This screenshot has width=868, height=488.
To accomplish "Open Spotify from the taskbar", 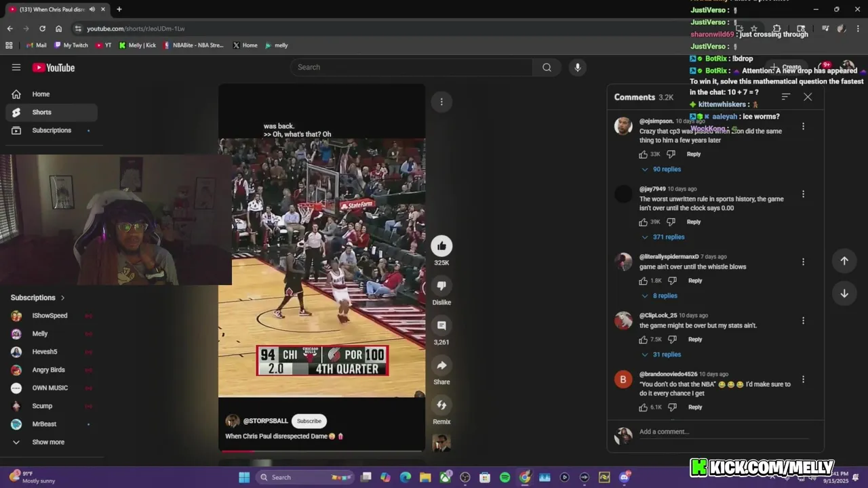I will tap(505, 477).
